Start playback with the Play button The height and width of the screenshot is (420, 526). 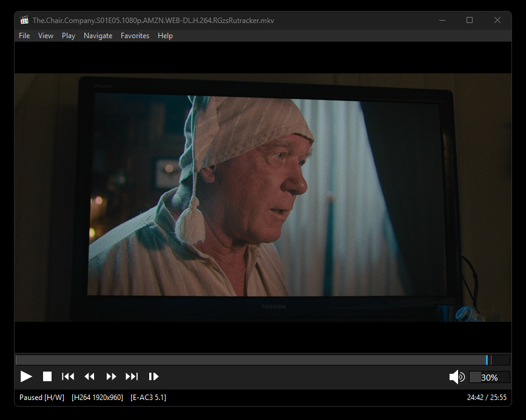coord(26,376)
